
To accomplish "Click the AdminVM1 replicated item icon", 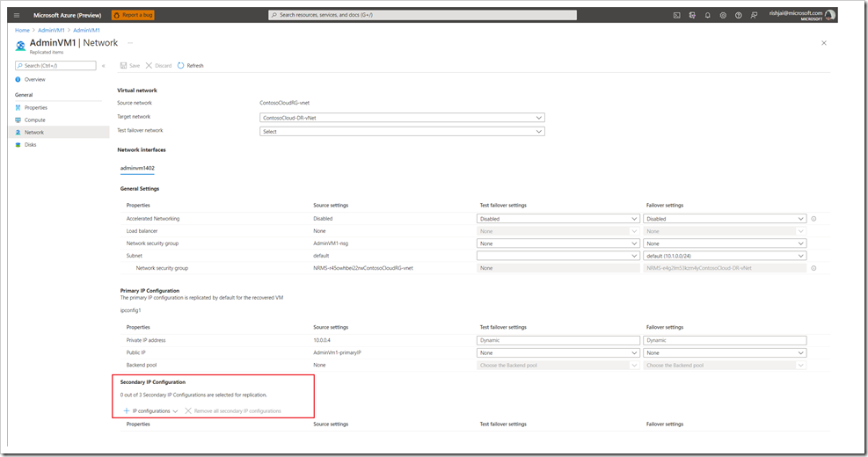I will tap(20, 46).
